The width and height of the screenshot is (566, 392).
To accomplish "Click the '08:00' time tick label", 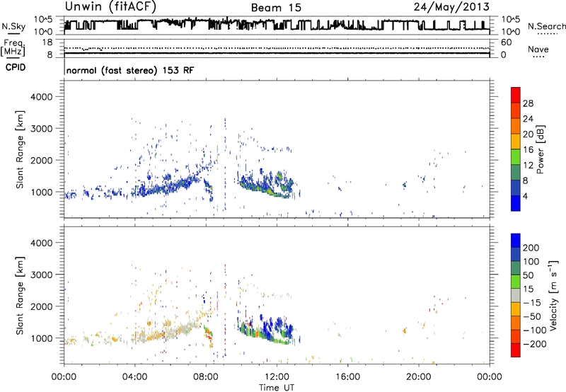I will pos(206,377).
